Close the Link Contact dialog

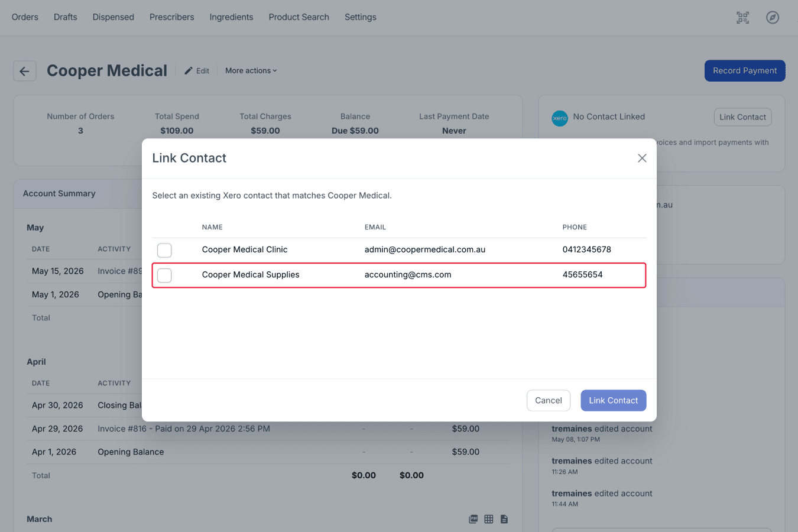pyautogui.click(x=642, y=158)
